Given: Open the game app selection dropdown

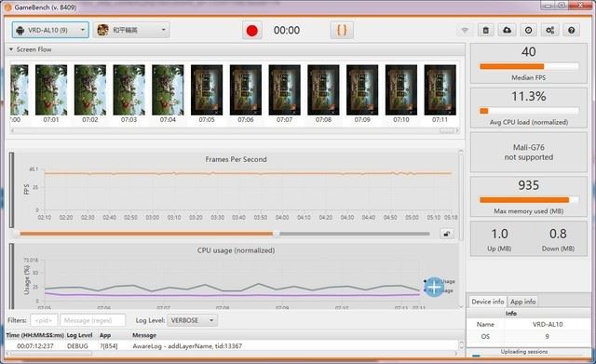Looking at the screenshot, I should tap(131, 30).
